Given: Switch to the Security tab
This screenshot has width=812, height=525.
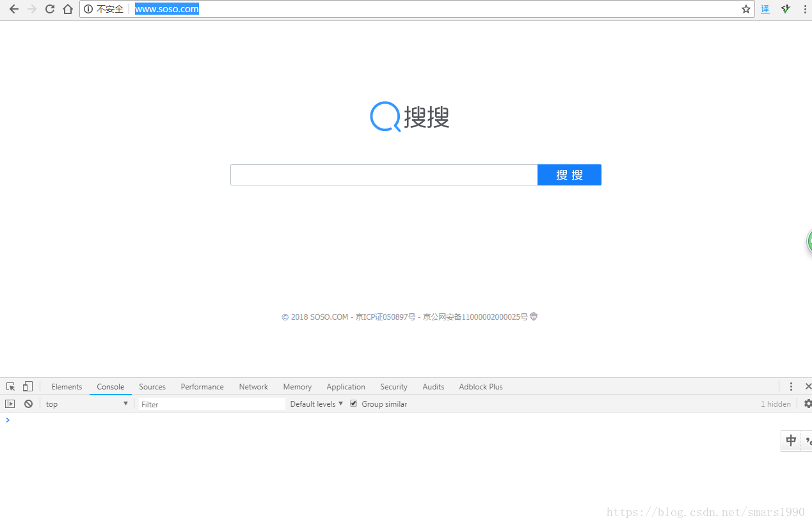Looking at the screenshot, I should click(394, 386).
